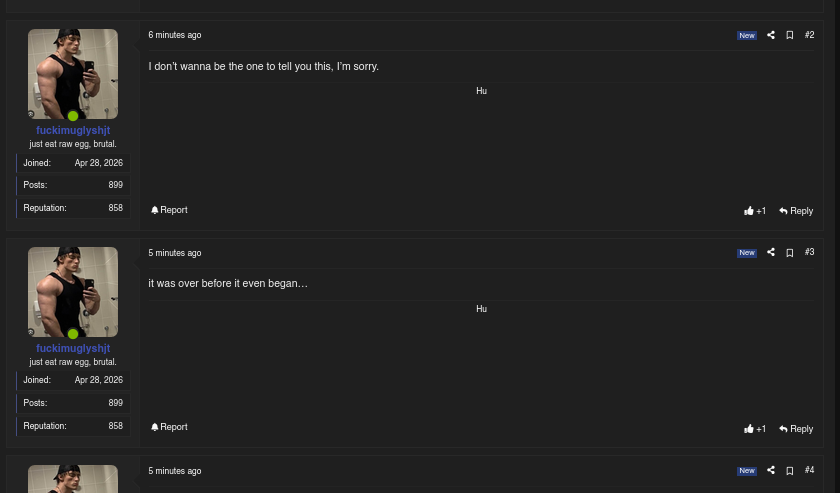Bookmark post #3
This screenshot has width=840, height=493.
pos(790,252)
